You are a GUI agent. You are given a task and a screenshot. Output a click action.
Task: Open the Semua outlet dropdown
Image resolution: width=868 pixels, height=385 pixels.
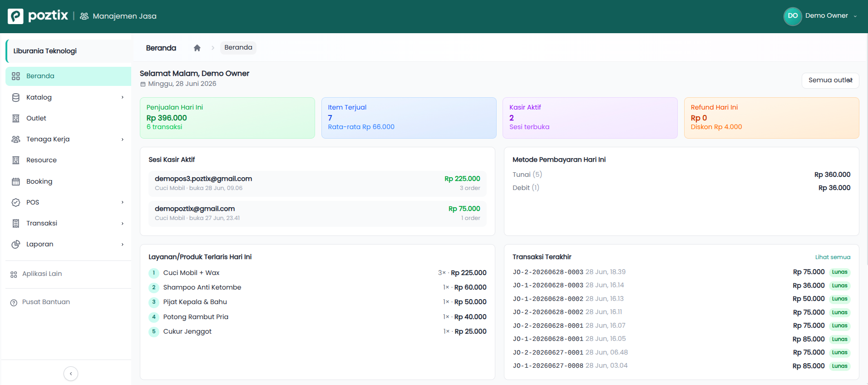click(830, 80)
